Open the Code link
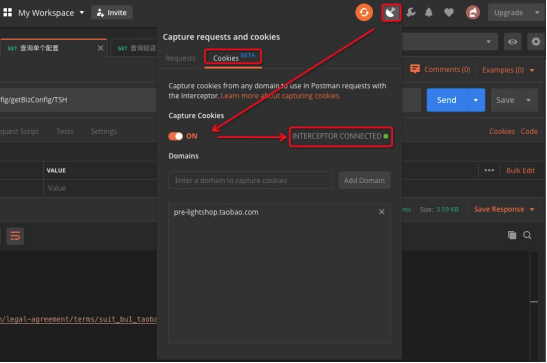Screen dimensions: 547x363 pyautogui.click(x=529, y=131)
